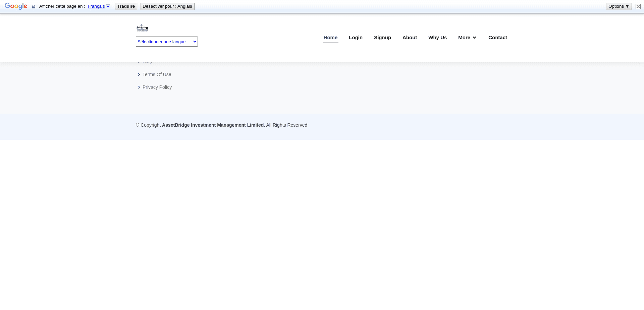Click the chevron icon beside FAQ
Viewport: 644px width, 310px height.
pos(139,61)
